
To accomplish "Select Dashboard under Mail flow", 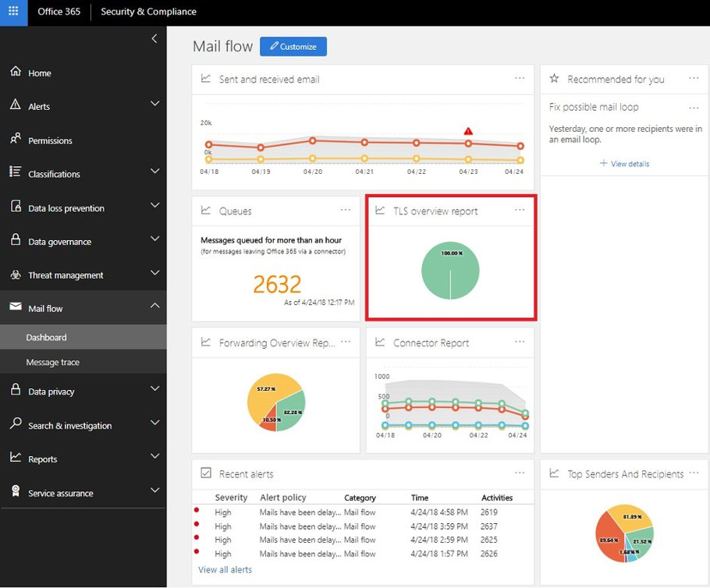I will point(46,337).
